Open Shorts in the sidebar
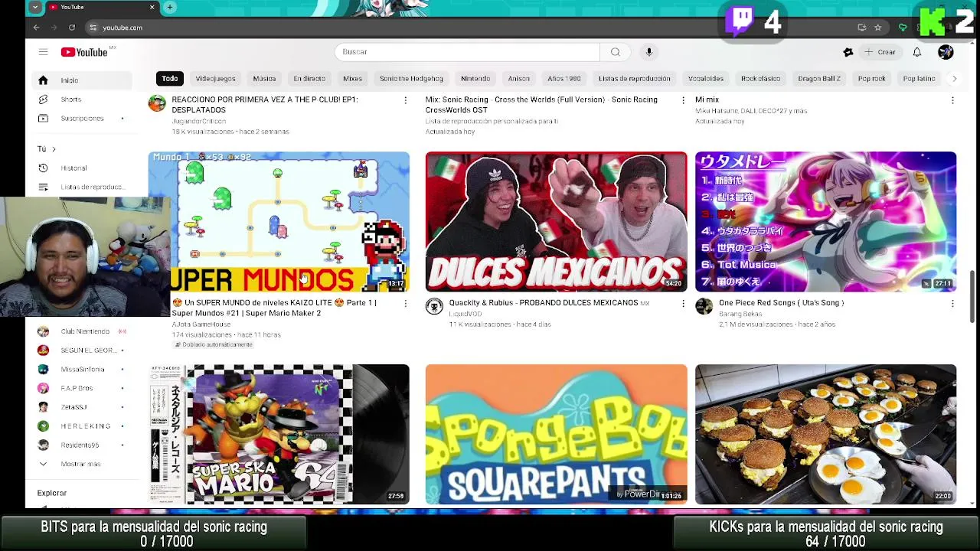 click(83, 99)
